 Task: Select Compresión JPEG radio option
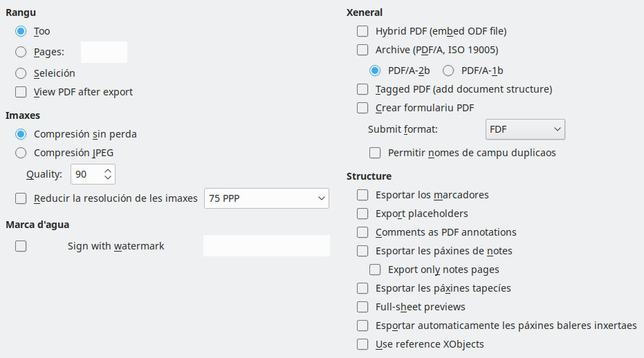[21, 153]
